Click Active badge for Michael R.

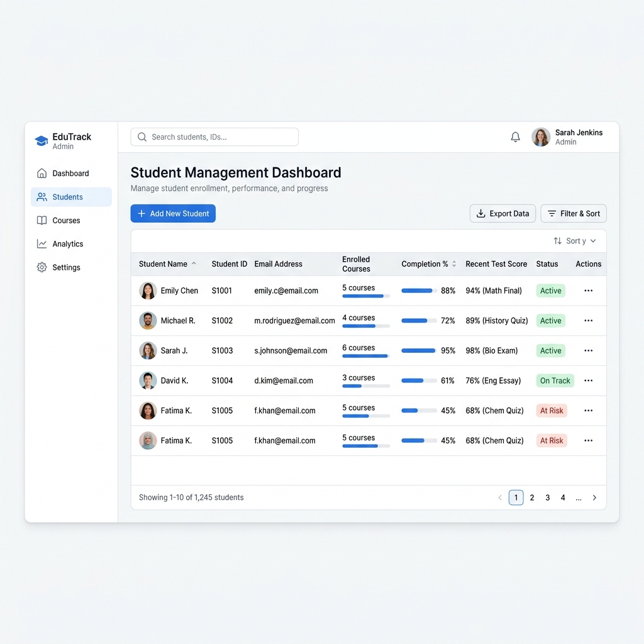(x=551, y=321)
